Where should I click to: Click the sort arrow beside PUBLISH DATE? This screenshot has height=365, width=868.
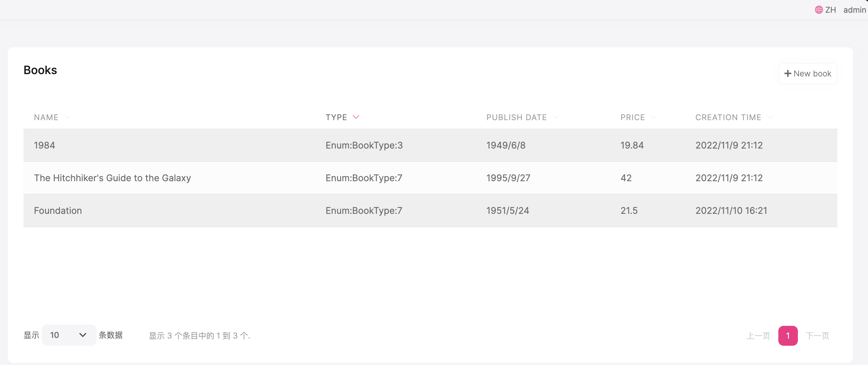click(x=556, y=117)
